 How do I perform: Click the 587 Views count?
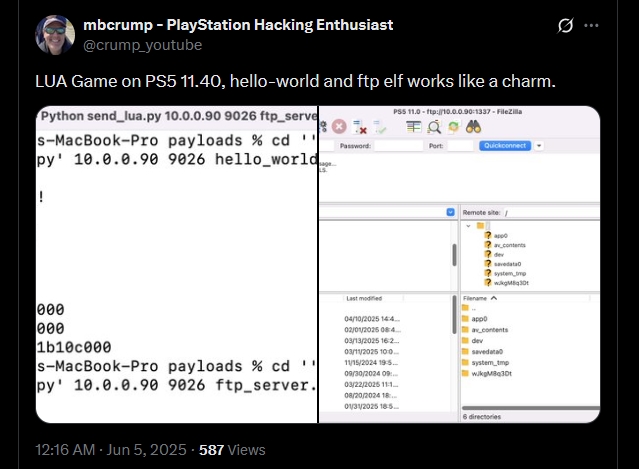tap(232, 450)
